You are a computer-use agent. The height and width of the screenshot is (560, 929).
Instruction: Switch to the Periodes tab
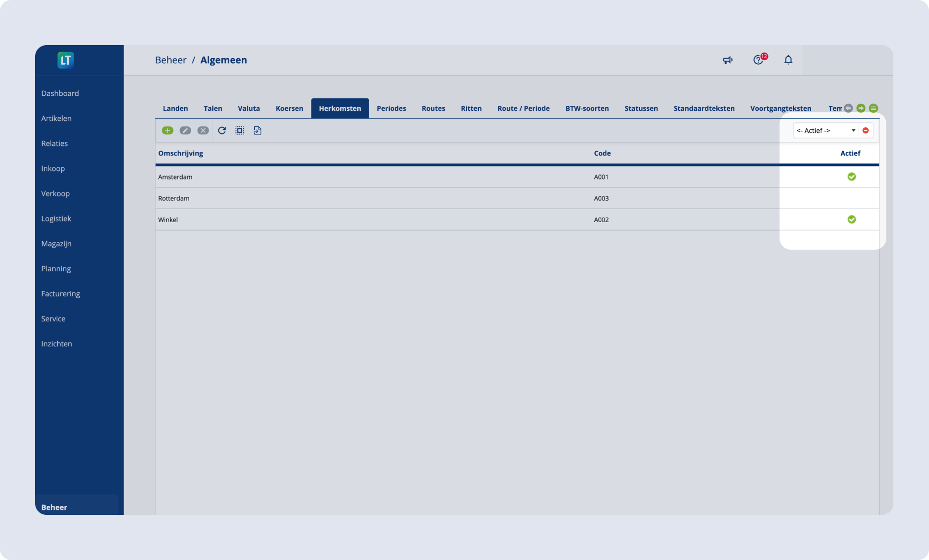click(x=391, y=108)
